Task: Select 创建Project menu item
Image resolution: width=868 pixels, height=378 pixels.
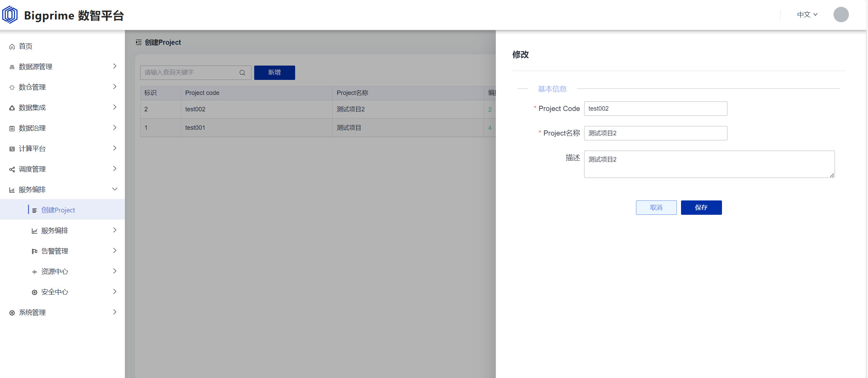Action: (x=62, y=210)
